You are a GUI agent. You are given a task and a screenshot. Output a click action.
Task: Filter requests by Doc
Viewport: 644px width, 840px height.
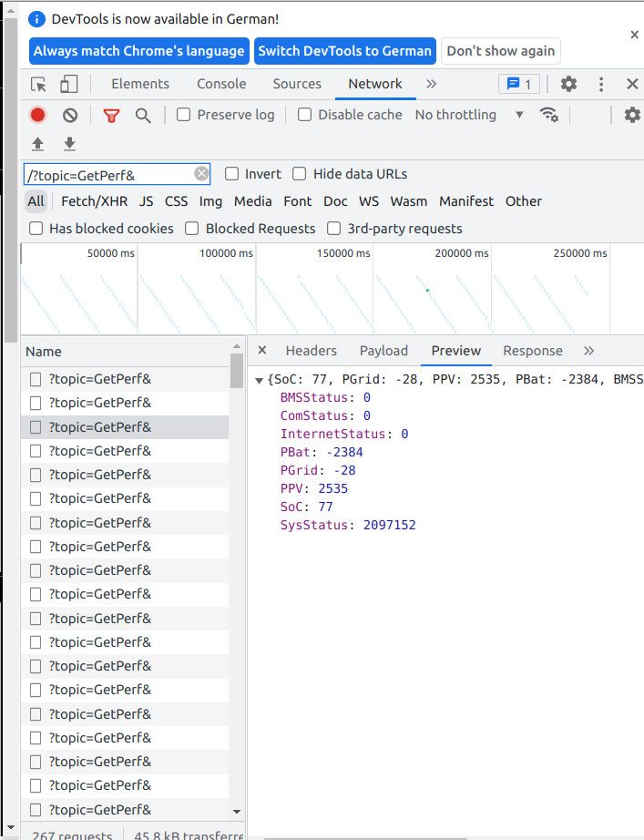click(335, 201)
